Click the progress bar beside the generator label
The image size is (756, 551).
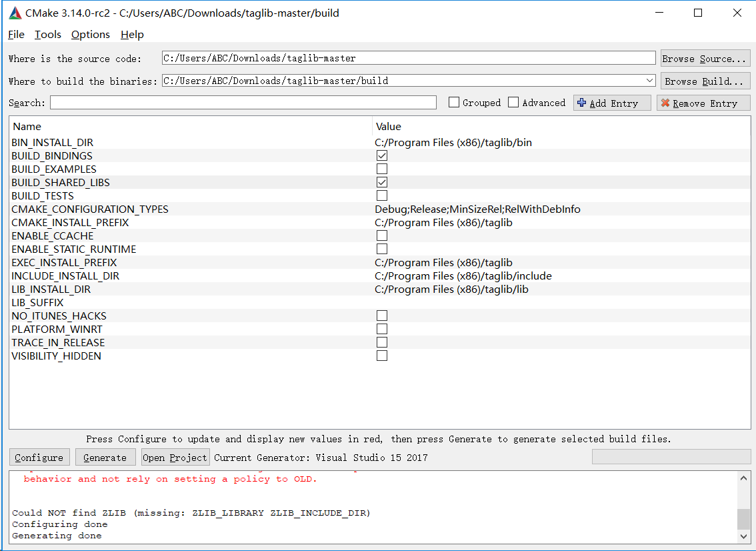[671, 456]
